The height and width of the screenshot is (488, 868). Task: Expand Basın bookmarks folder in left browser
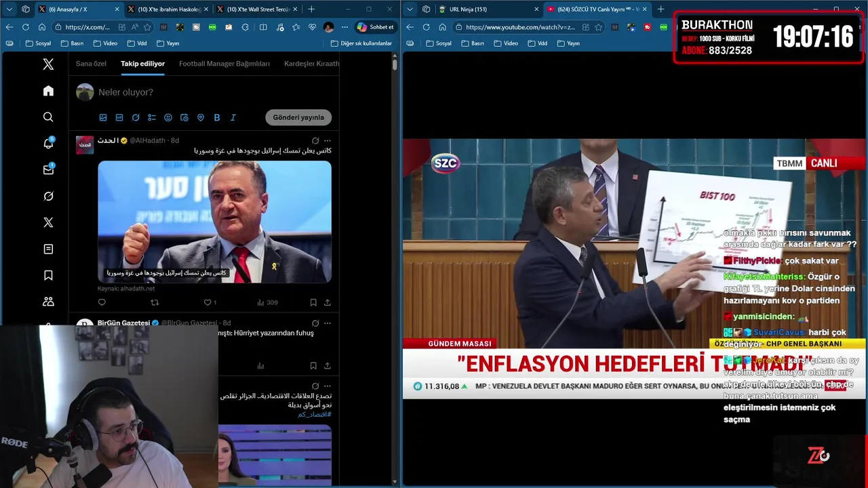[72, 43]
